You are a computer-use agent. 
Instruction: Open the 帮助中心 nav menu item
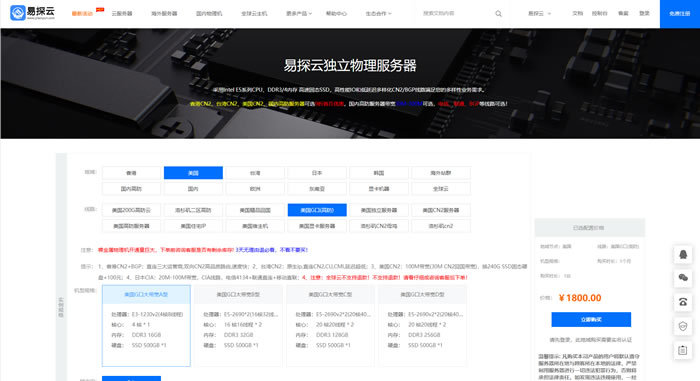click(x=336, y=14)
